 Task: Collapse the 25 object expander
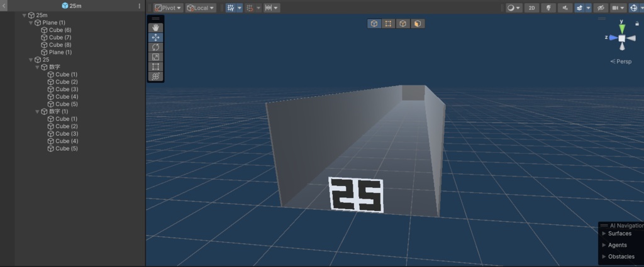[x=31, y=60]
